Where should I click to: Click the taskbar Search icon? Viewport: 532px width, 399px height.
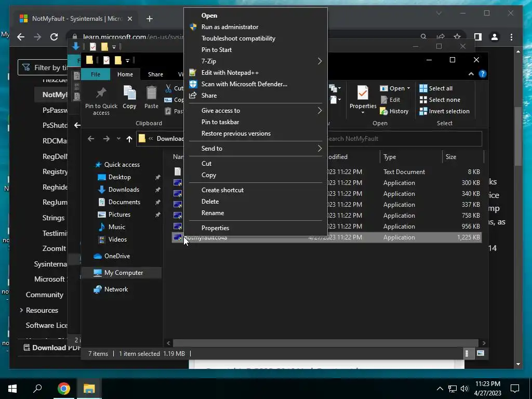37,389
